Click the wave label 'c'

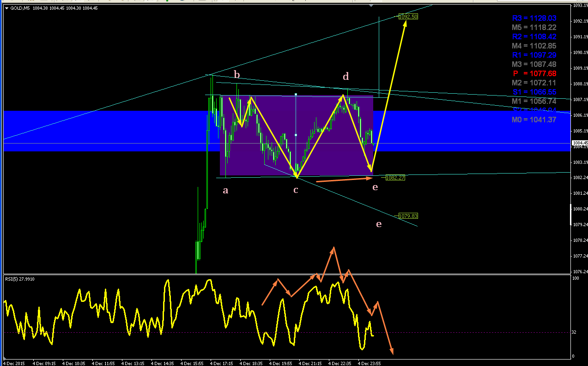click(296, 190)
